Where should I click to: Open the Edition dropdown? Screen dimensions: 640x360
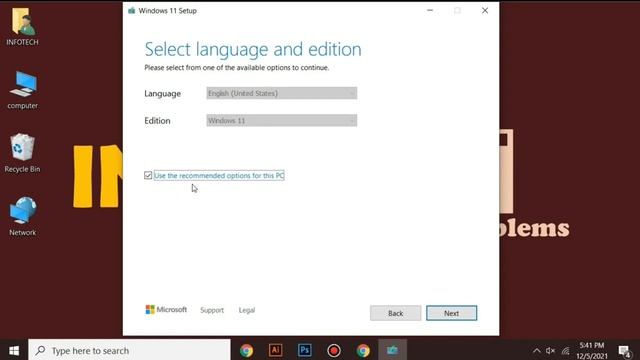[282, 120]
